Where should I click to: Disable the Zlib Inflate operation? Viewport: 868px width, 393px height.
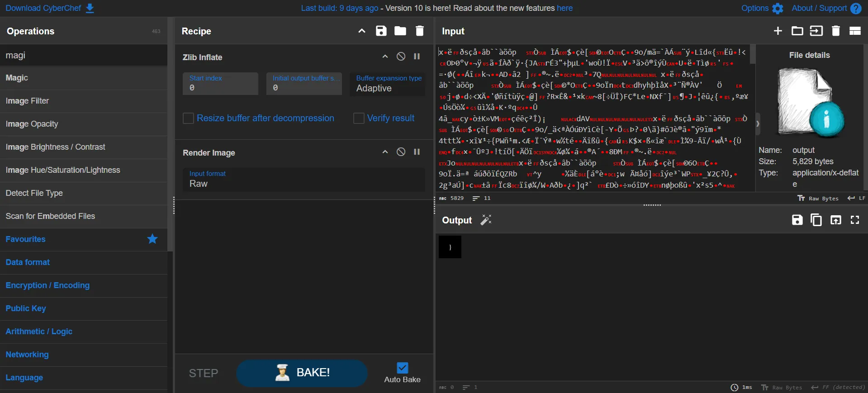coord(401,57)
